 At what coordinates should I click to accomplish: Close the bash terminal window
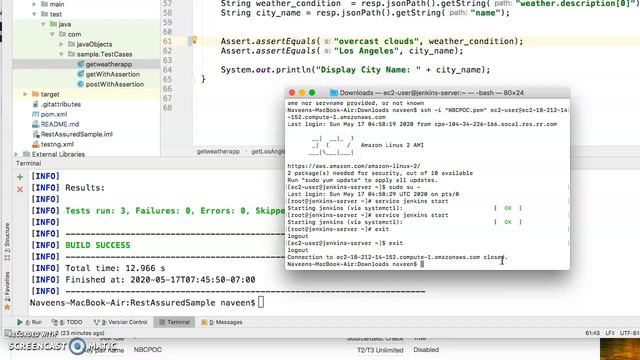tap(292, 93)
